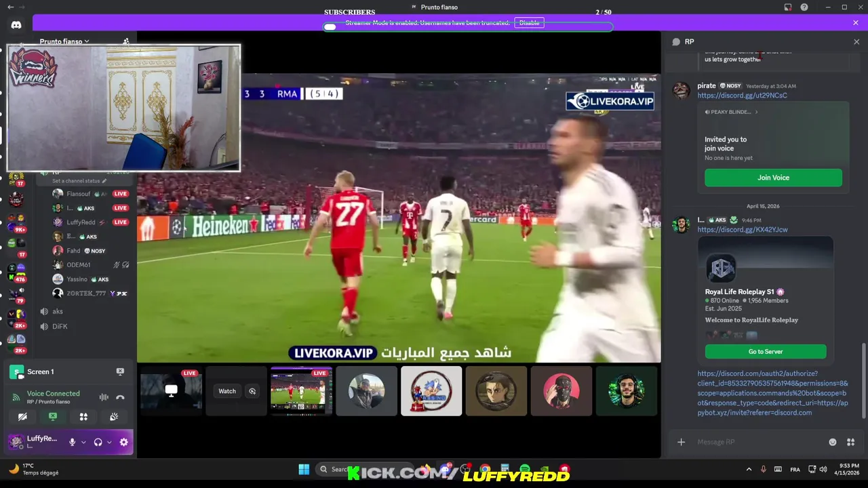Open LuffyRedd user profile panel
This screenshot has height=488, width=868.
pyautogui.click(x=35, y=442)
